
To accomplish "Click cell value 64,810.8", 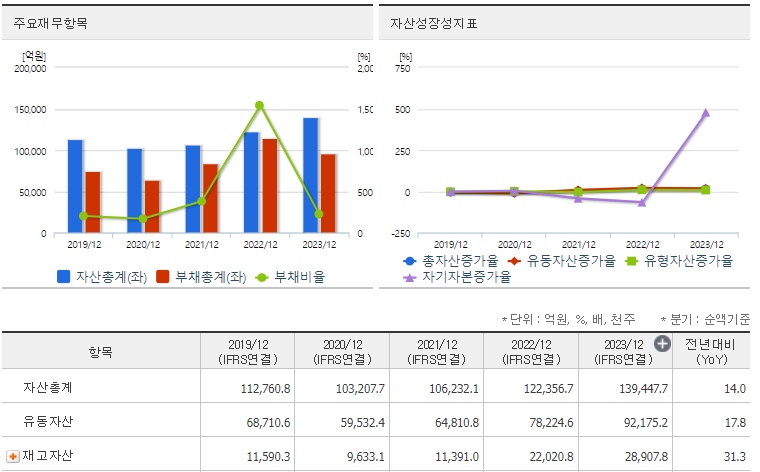I will (457, 423).
